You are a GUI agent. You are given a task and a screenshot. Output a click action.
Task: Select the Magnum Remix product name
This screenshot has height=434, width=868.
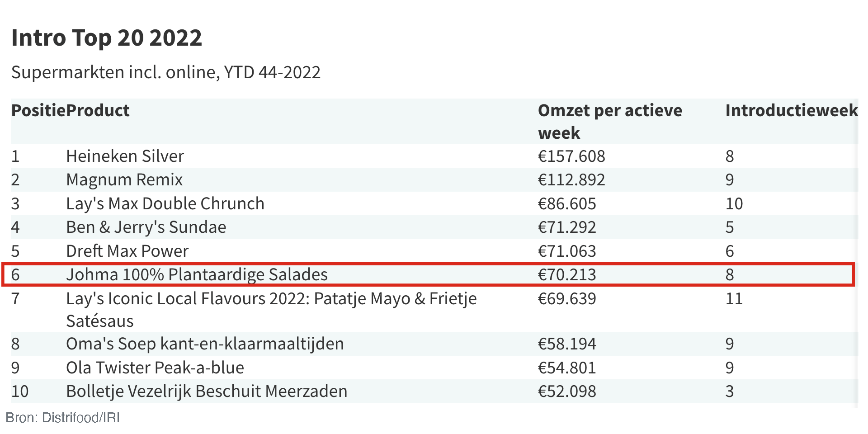[x=124, y=180]
